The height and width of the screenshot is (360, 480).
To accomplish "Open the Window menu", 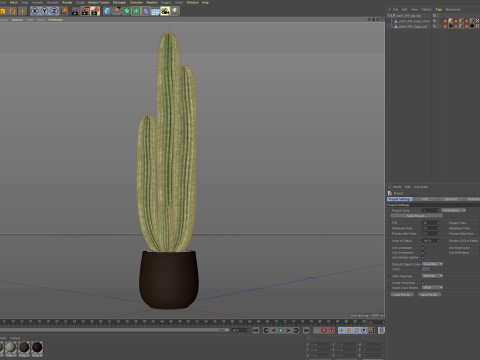I will pos(192,2).
